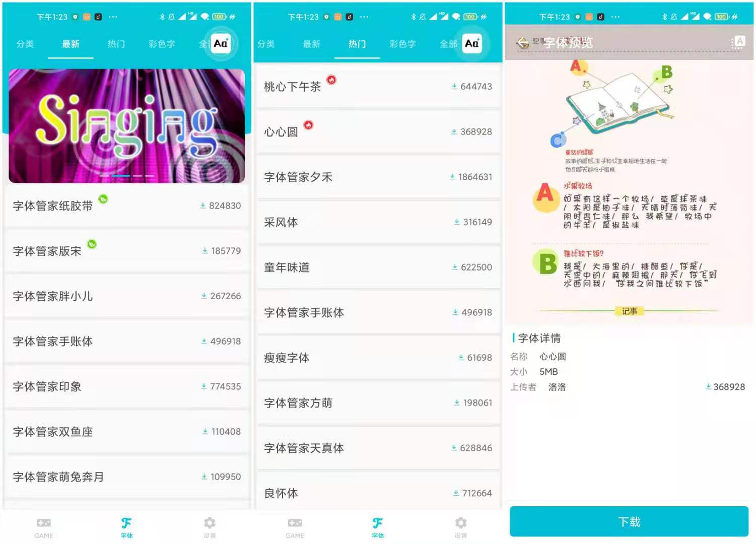Tap the 字体 F icon in the leftmost bottom bar
Viewport: 756px width, 544px height.
coord(126,527)
